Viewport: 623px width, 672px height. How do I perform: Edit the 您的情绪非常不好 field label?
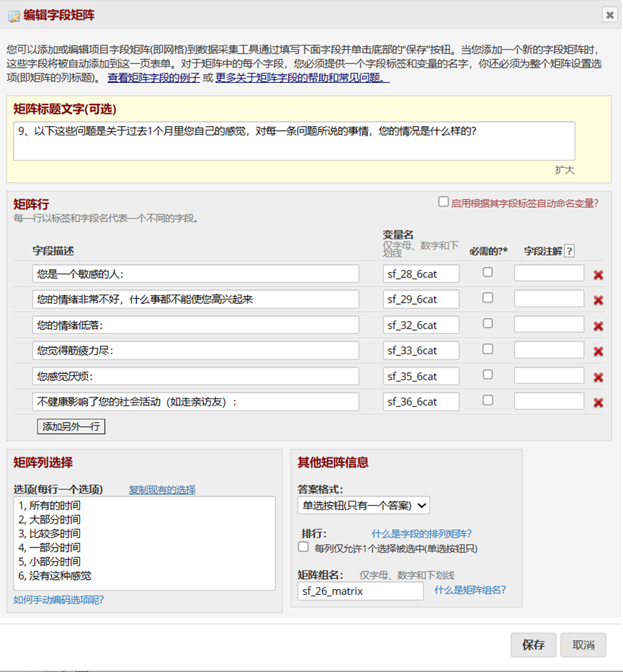coord(195,299)
